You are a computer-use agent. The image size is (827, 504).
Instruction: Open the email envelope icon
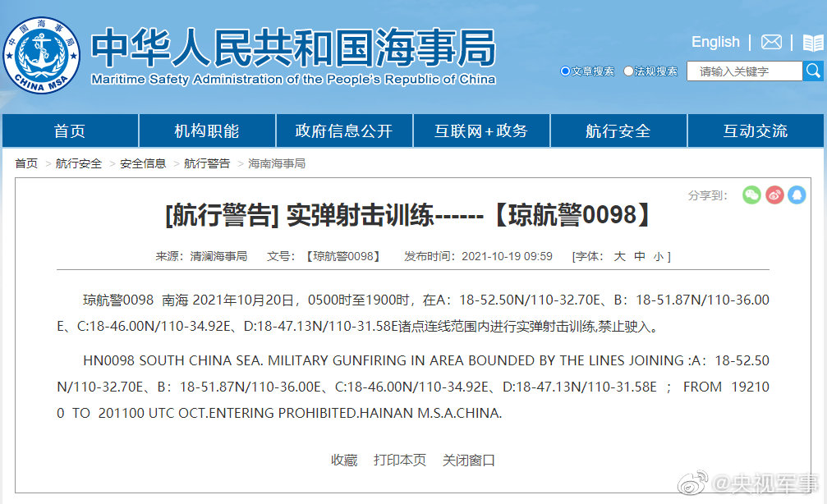click(771, 42)
